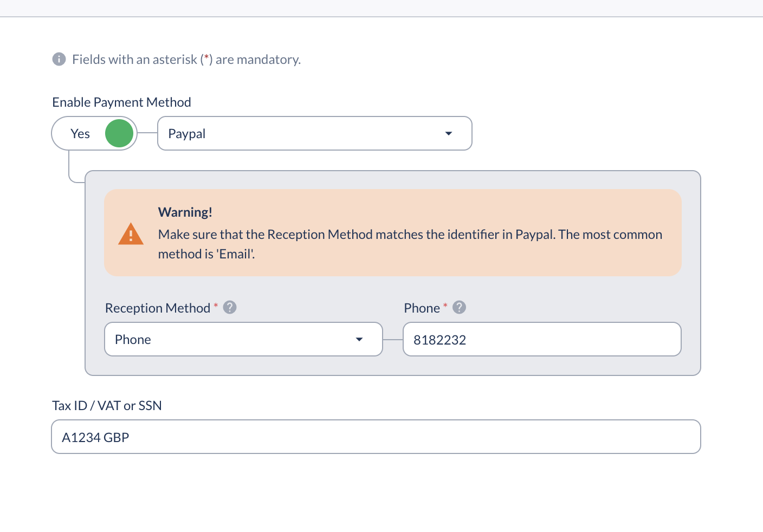The width and height of the screenshot is (763, 532).
Task: Open the Paypal payment method dropdown
Action: [315, 133]
